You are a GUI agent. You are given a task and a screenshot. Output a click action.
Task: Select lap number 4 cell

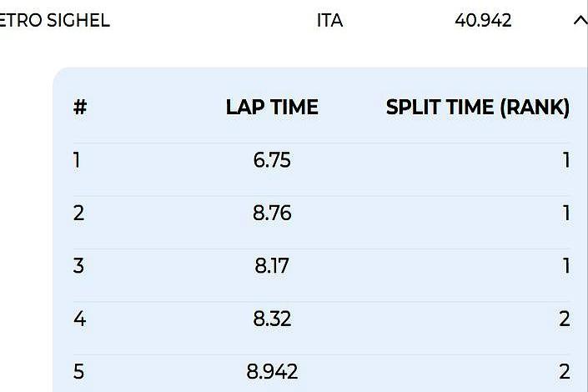click(79, 319)
